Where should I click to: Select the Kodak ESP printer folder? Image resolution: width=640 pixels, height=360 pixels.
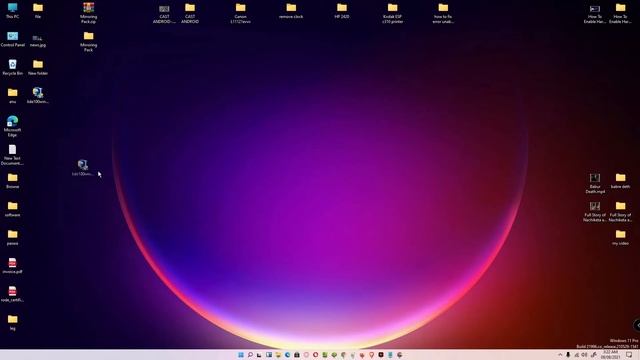pos(393,13)
